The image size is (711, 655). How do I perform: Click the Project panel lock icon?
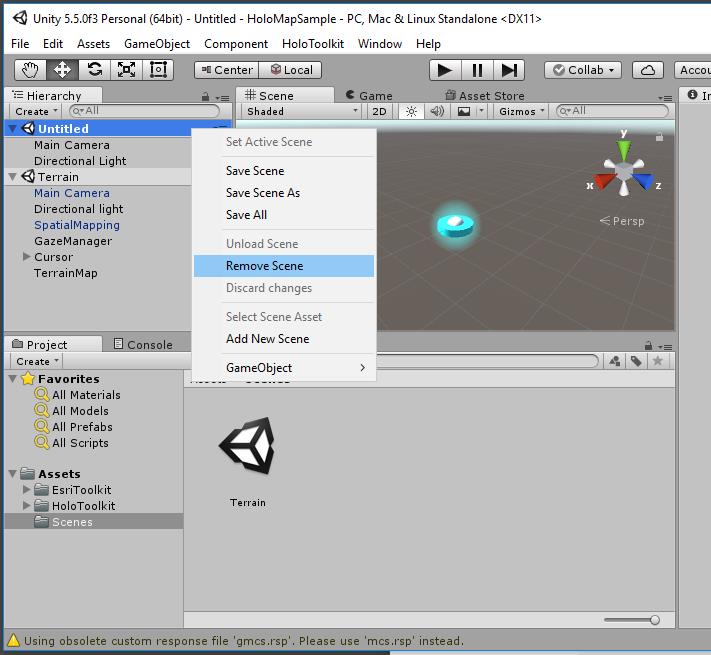point(648,346)
